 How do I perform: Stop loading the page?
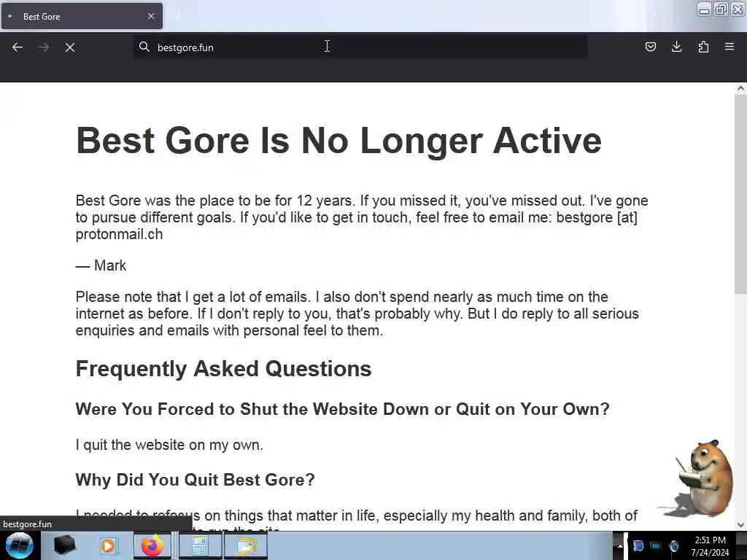[70, 47]
